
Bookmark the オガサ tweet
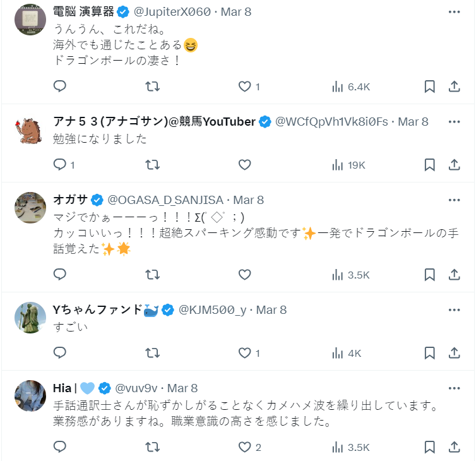[x=429, y=275]
